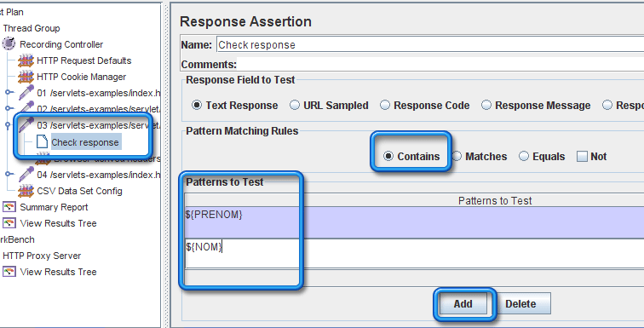Click the Name field containing Check response
Image resolution: width=644 pixels, height=328 pixels.
(430, 44)
